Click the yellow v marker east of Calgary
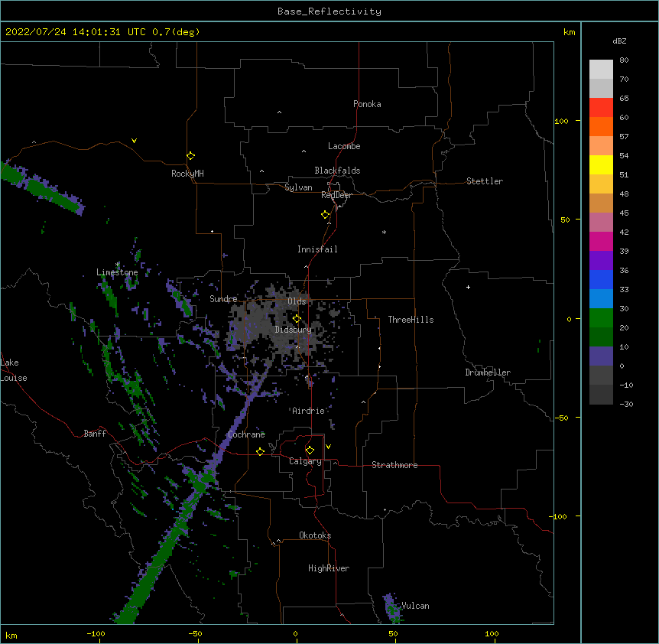Image resolution: width=659 pixels, height=644 pixels. coord(328,447)
